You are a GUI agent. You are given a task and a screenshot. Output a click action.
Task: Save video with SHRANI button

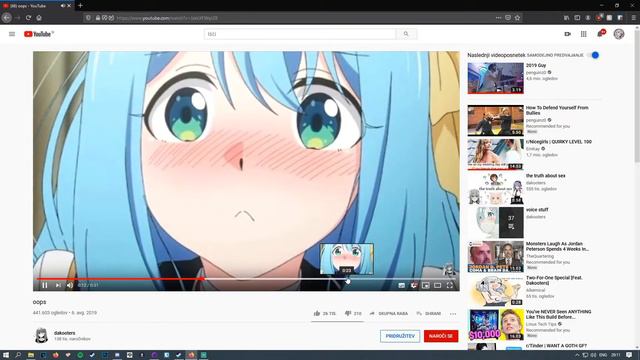[x=429, y=313]
